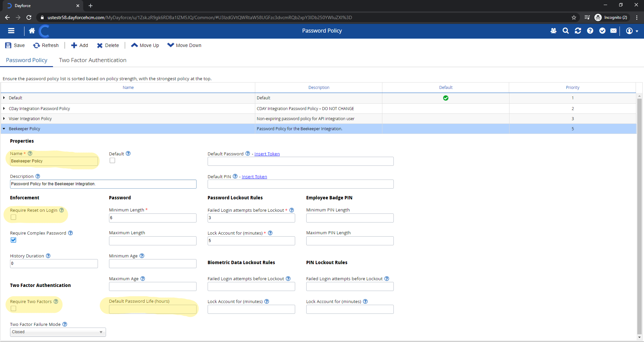Image resolution: width=644 pixels, height=342 pixels.
Task: Toggle the Default policy checkbox
Action: 112,160
